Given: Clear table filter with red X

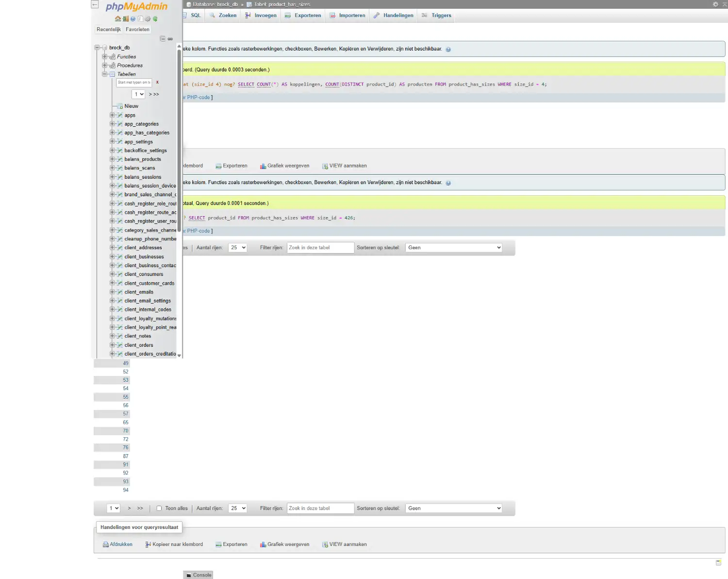Looking at the screenshot, I should tap(157, 82).
